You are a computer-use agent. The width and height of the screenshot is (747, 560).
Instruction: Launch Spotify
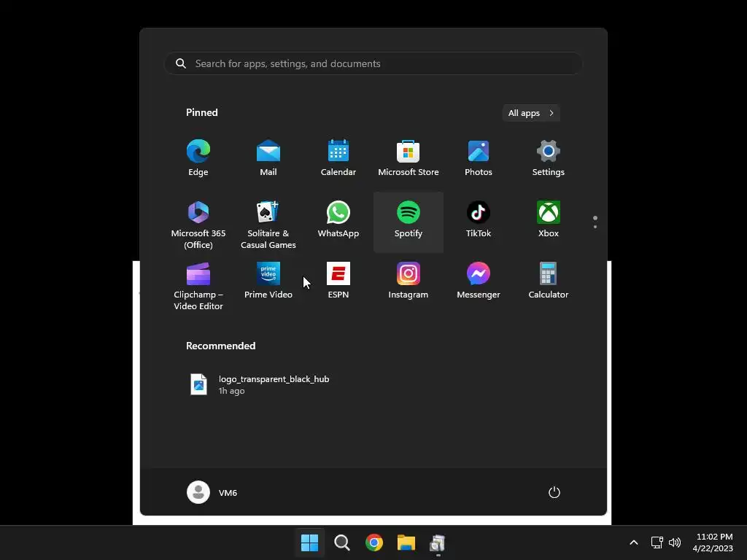point(409,222)
